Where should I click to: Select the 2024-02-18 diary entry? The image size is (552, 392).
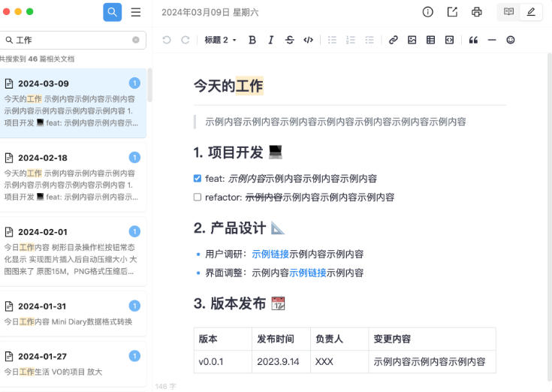73,177
